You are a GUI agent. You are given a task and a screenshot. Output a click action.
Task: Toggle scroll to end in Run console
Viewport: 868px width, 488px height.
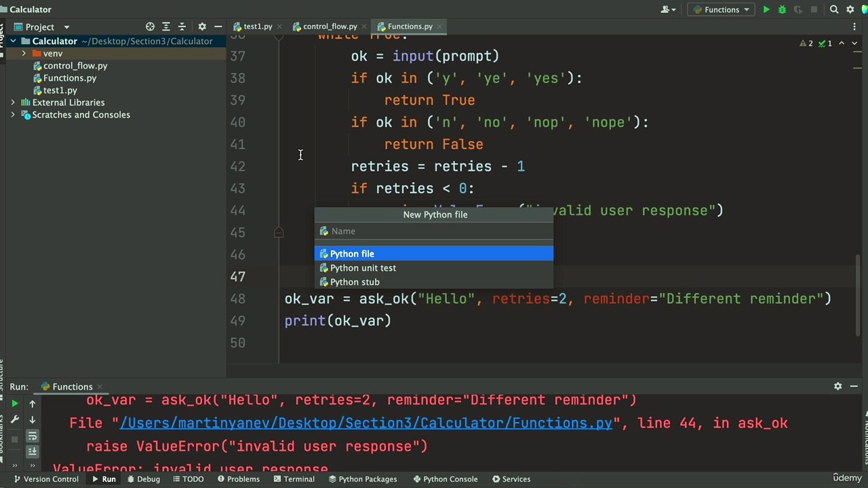(x=32, y=451)
